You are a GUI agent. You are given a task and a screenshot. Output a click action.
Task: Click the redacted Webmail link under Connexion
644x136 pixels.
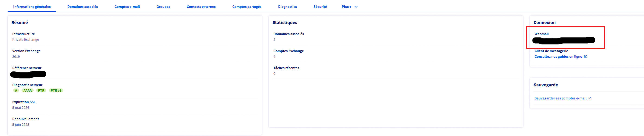pos(564,40)
